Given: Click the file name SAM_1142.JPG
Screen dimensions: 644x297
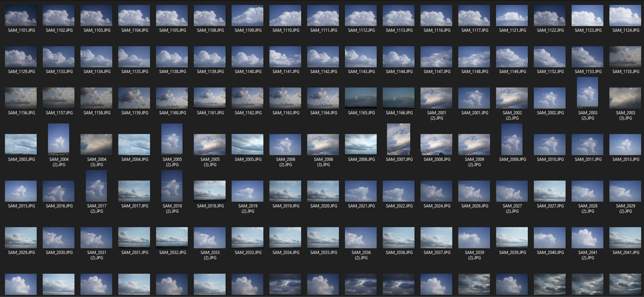Looking at the screenshot, I should (324, 71).
